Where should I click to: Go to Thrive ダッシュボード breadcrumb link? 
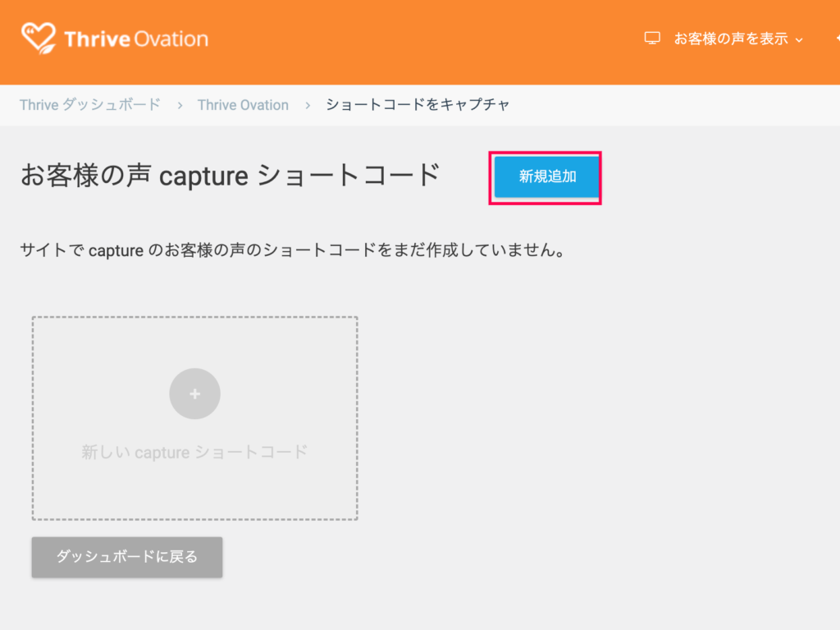pos(90,104)
